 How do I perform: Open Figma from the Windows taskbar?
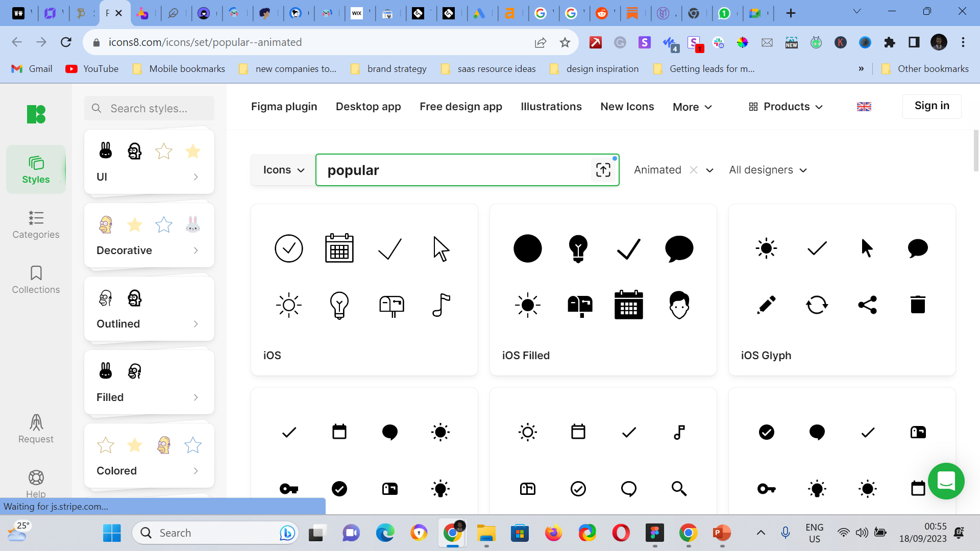[654, 533]
